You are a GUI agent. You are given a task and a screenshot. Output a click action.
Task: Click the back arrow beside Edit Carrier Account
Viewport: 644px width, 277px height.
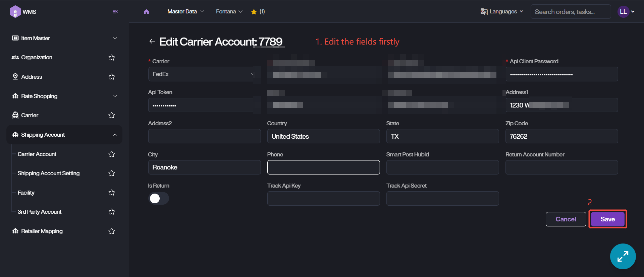coord(152,41)
